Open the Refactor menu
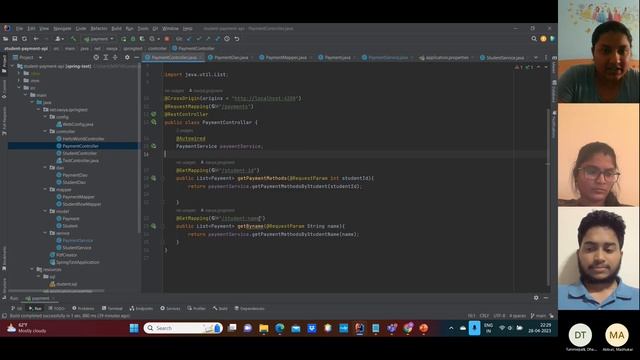Image resolution: width=640 pixels, height=360 pixels. pyautogui.click(x=99, y=29)
